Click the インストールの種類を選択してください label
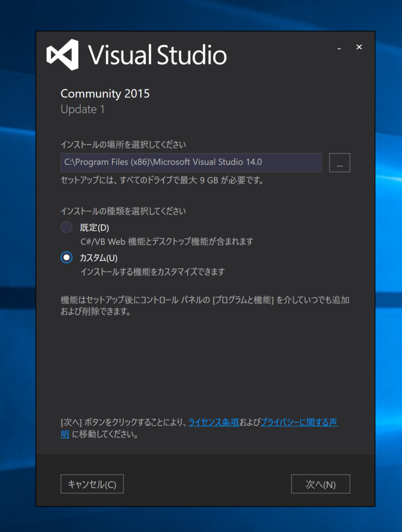402x532 pixels. [x=123, y=211]
